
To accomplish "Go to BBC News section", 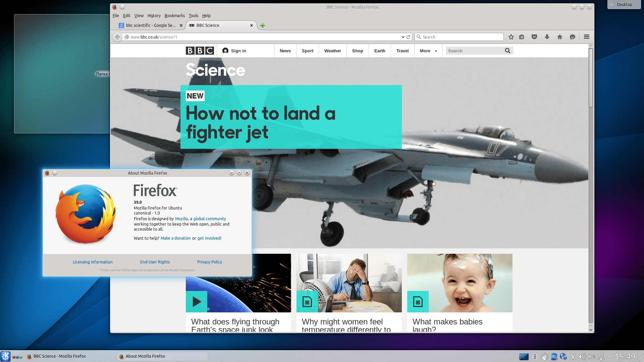I will tap(285, 51).
